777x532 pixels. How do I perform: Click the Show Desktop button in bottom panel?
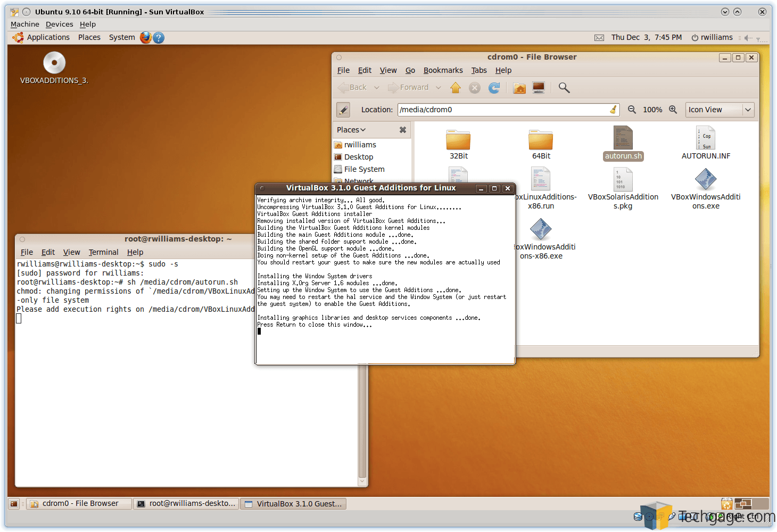click(x=14, y=504)
